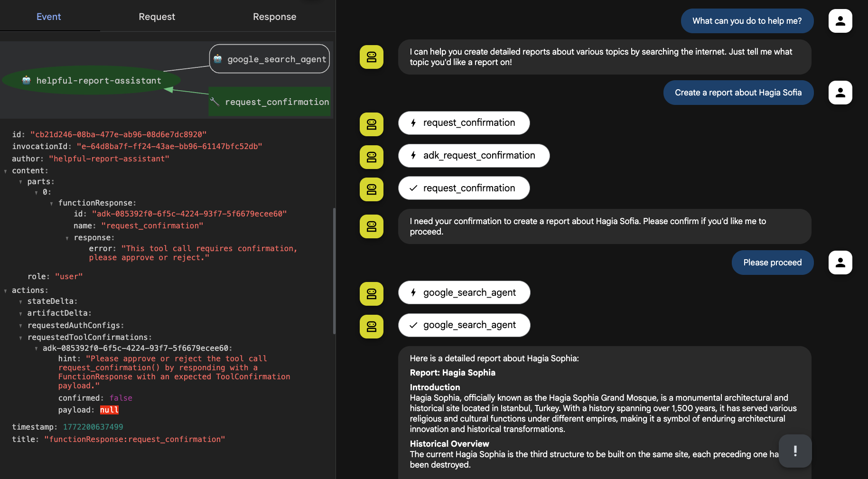Click the checkmark request_confirmation response chip

point(464,188)
